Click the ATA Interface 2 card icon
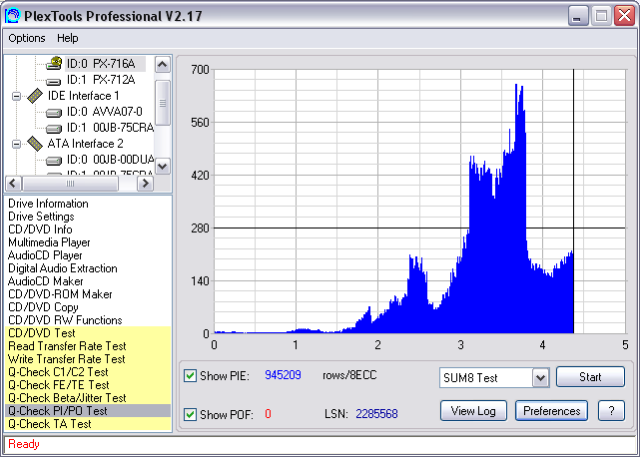This screenshot has height=457, width=640. [x=35, y=143]
